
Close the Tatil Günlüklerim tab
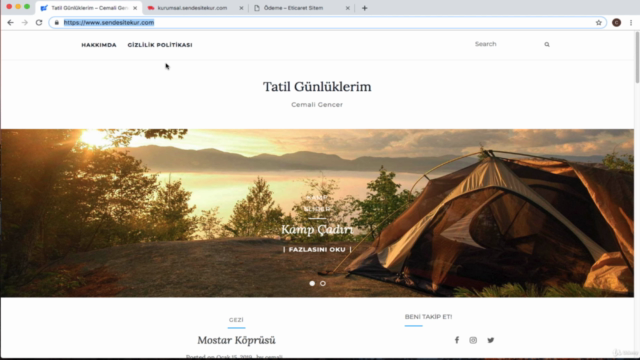(135, 8)
